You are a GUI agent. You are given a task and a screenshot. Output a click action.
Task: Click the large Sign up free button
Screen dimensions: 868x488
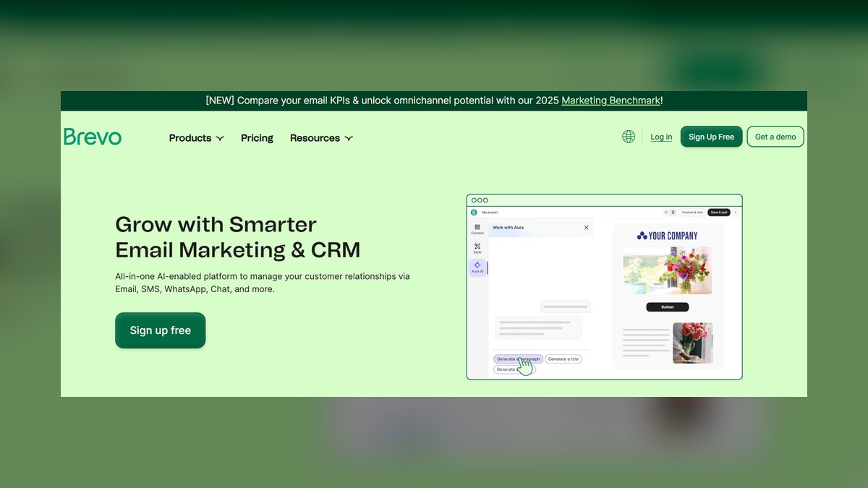click(x=161, y=330)
